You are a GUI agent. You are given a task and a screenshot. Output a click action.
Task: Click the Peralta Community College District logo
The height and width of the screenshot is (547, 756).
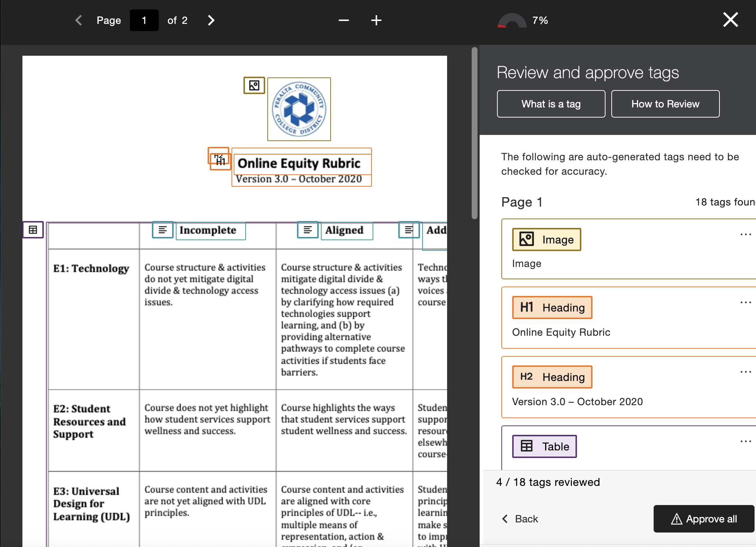click(299, 109)
